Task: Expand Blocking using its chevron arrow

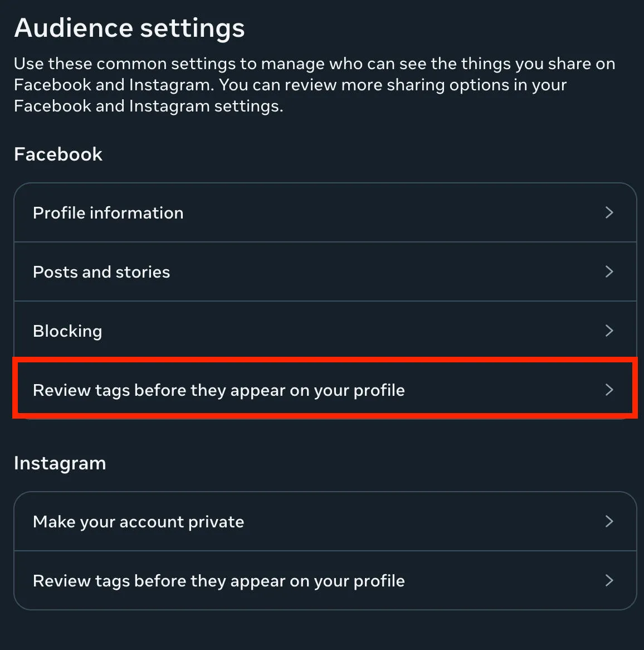Action: pos(609,331)
